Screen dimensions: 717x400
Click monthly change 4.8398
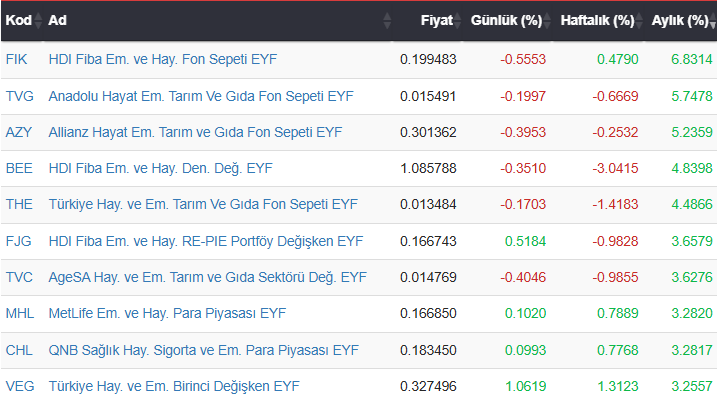click(x=692, y=169)
